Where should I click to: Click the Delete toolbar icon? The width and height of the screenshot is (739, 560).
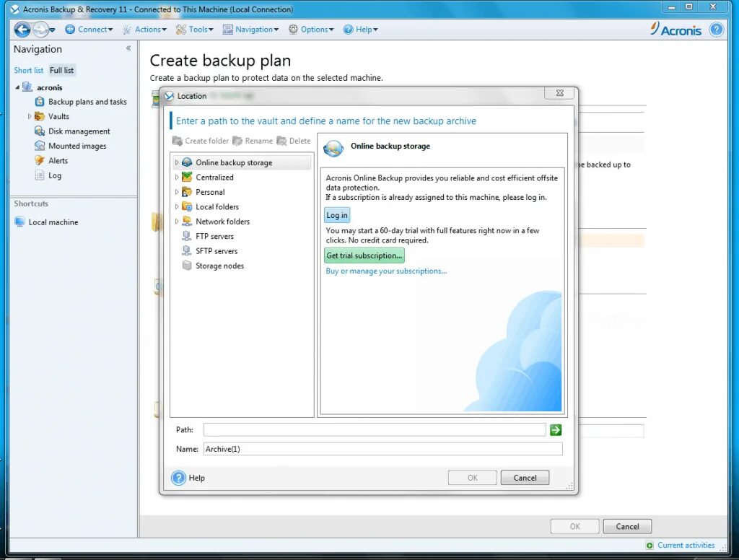[282, 141]
